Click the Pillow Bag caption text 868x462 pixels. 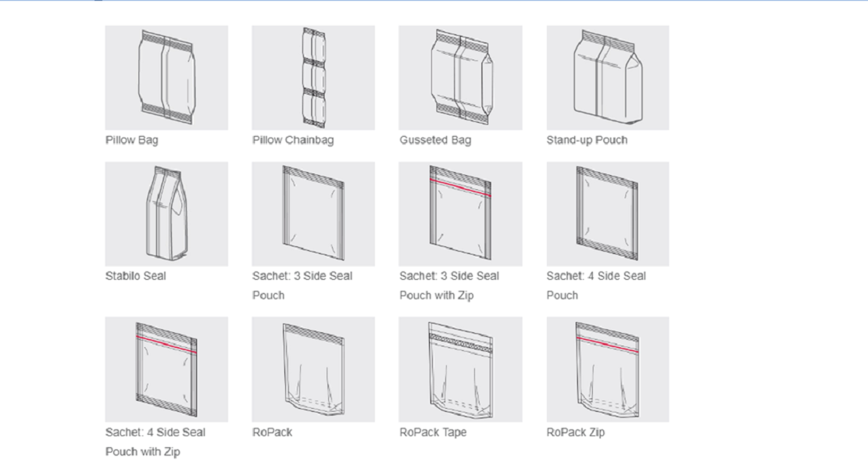tap(132, 140)
